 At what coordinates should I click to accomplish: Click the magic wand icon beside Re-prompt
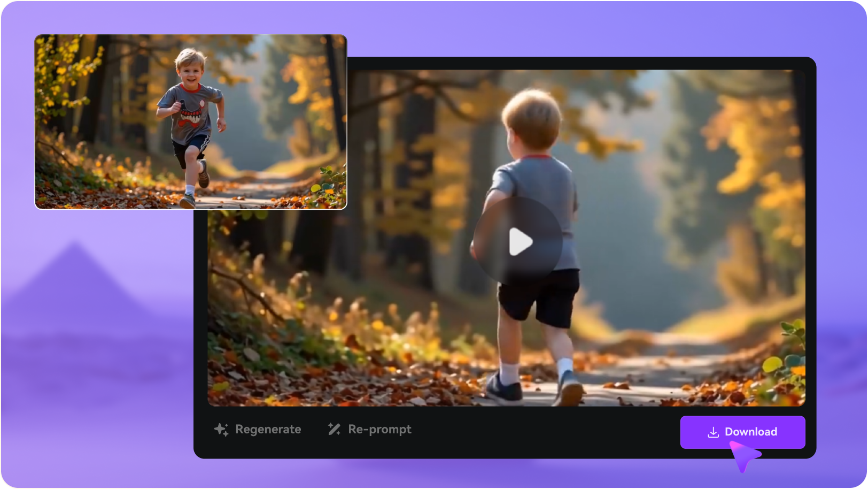[335, 430]
